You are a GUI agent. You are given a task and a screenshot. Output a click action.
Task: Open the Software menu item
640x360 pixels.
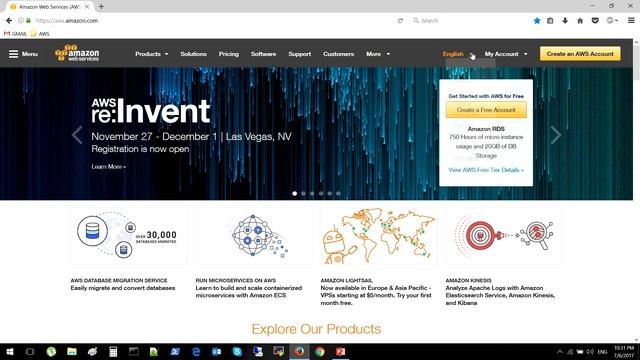[263, 54]
